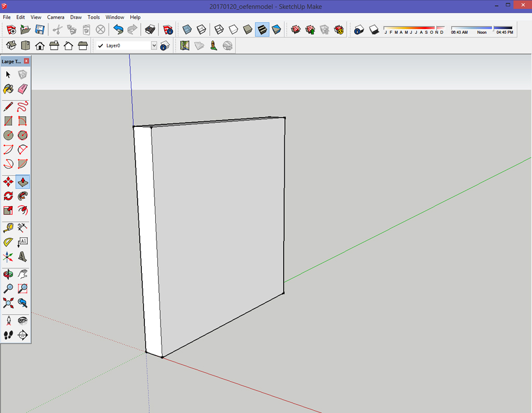This screenshot has height=413, width=532.
Task: Choose the Section Plane tool
Action: click(22, 335)
